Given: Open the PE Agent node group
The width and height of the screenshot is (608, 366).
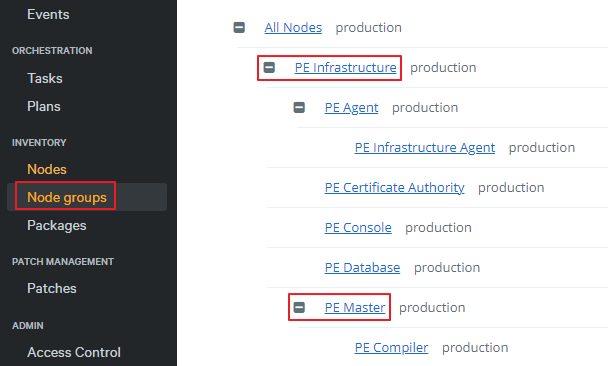Looking at the screenshot, I should 351,108.
